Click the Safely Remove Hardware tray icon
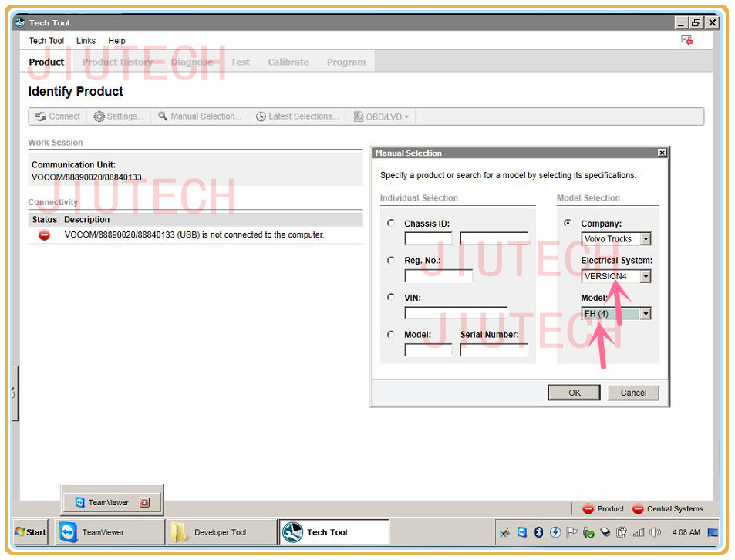 [x=588, y=533]
